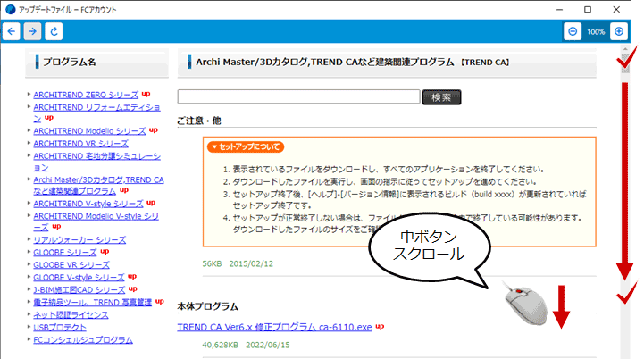The height and width of the screenshot is (359, 644).
Task: Open GLOOBE V-style シリーズ link
Action: 79,278
